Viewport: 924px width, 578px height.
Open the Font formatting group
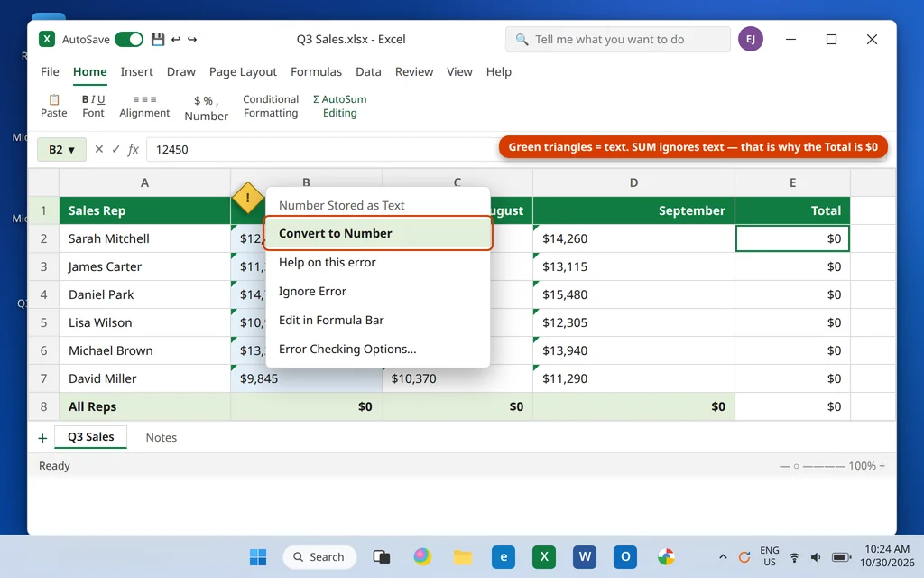point(93,107)
